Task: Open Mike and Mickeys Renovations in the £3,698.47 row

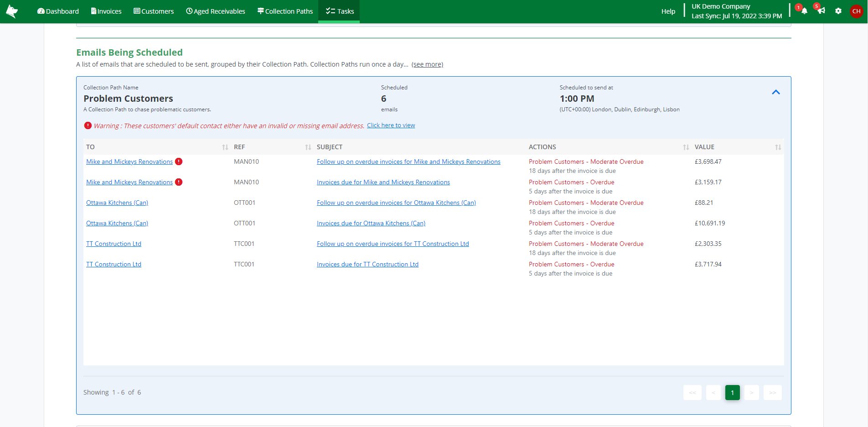Action: pos(129,161)
